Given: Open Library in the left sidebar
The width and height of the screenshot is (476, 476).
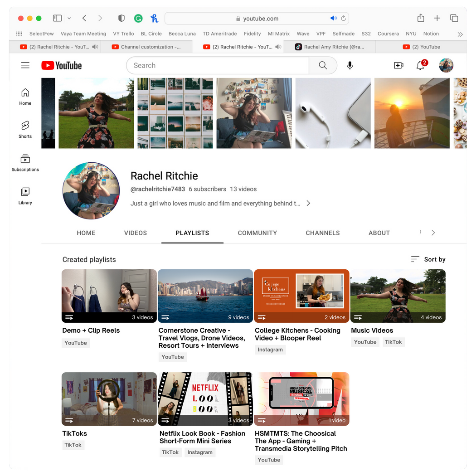Looking at the screenshot, I should pyautogui.click(x=25, y=196).
